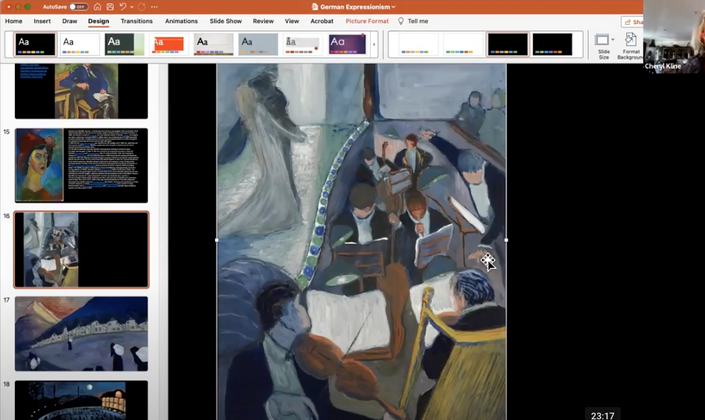Image resolution: width=705 pixels, height=420 pixels.
Task: Open the Slide Show ribbon tab
Action: coord(226,21)
